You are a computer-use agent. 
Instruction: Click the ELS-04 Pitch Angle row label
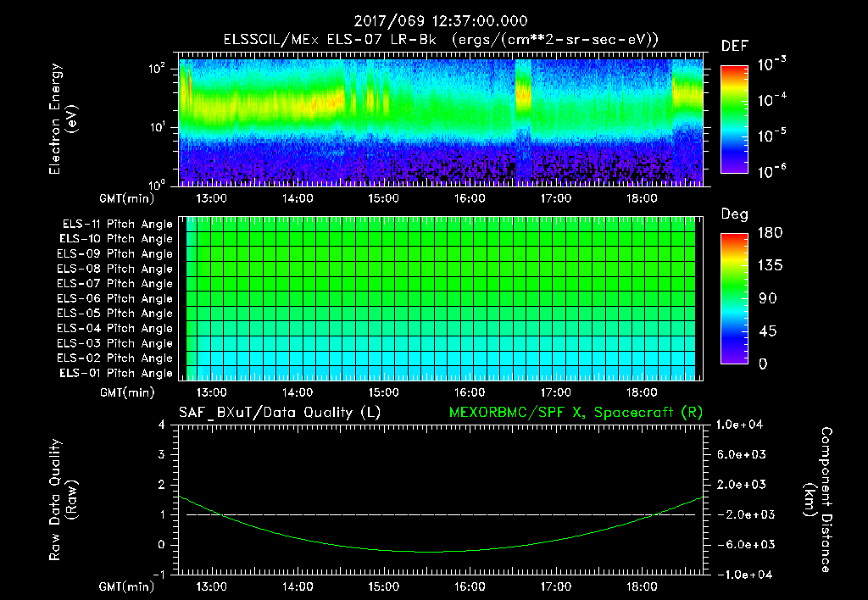pos(115,328)
